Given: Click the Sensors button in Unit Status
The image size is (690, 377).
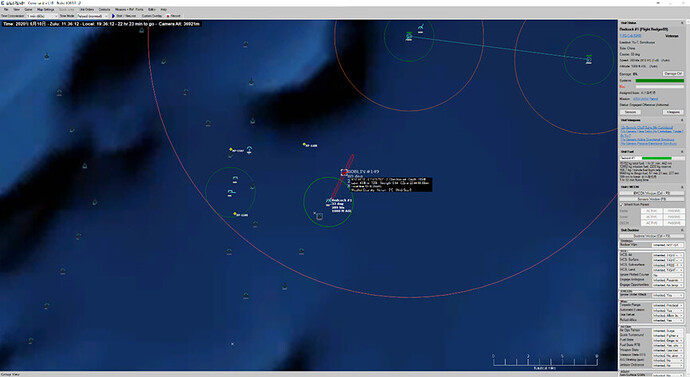Looking at the screenshot, I should [630, 112].
